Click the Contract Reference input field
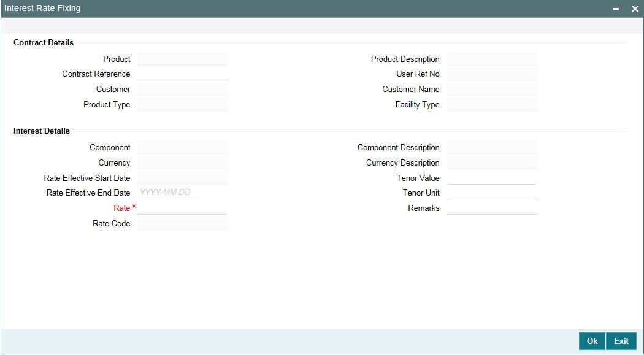The height and width of the screenshot is (355, 644). point(182,74)
